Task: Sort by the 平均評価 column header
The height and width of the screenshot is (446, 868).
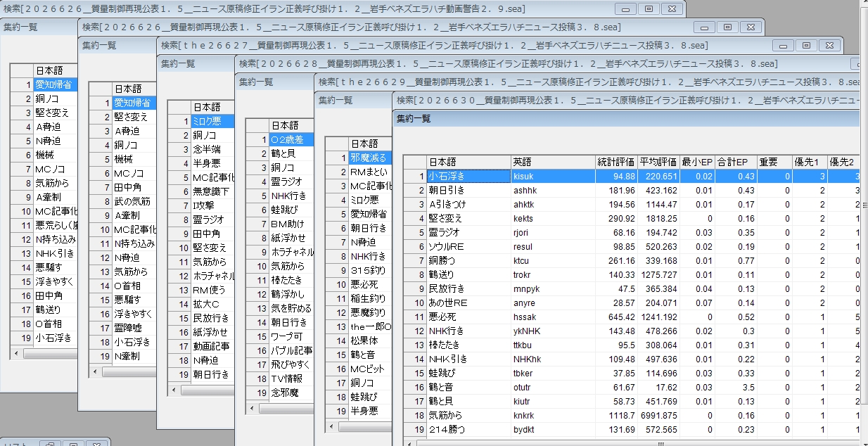Action: point(658,162)
